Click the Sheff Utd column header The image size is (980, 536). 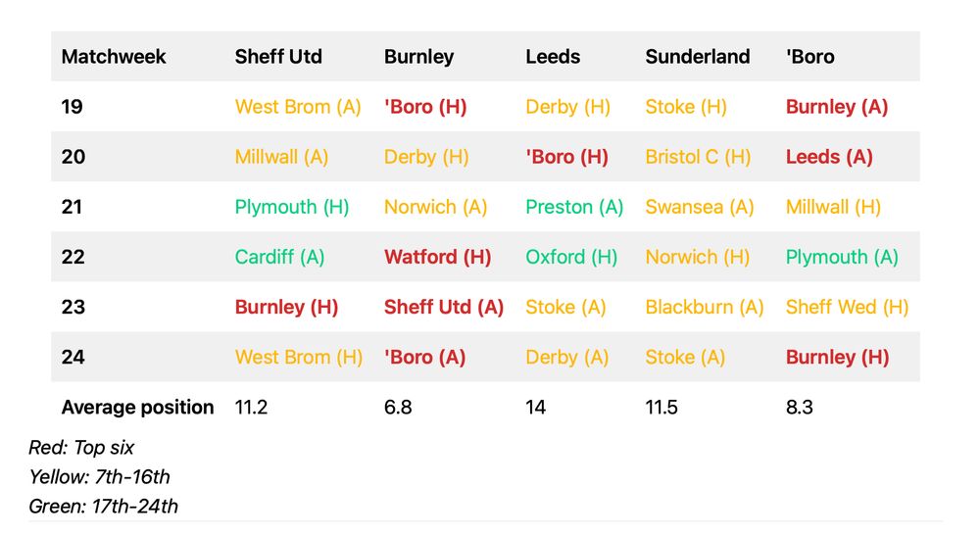278,57
